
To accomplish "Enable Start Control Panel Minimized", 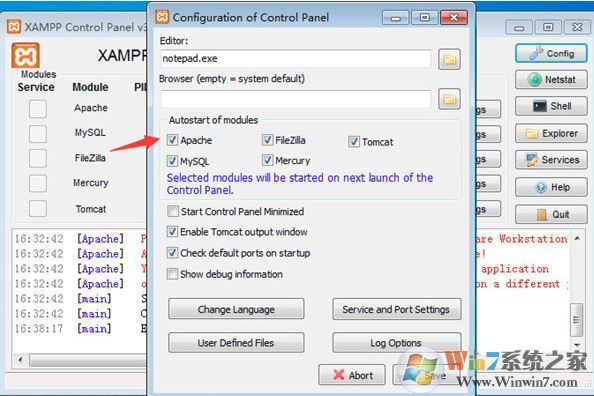I will 173,211.
